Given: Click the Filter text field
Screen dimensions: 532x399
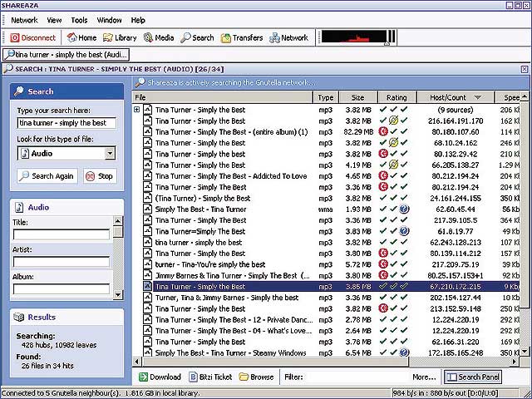Looking at the screenshot, I should pos(357,377).
